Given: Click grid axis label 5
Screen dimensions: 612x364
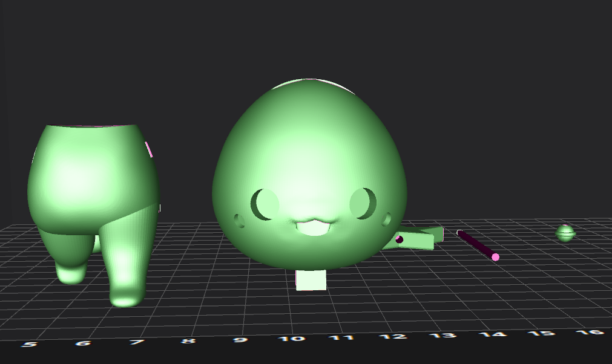Looking at the screenshot, I should click(29, 345).
